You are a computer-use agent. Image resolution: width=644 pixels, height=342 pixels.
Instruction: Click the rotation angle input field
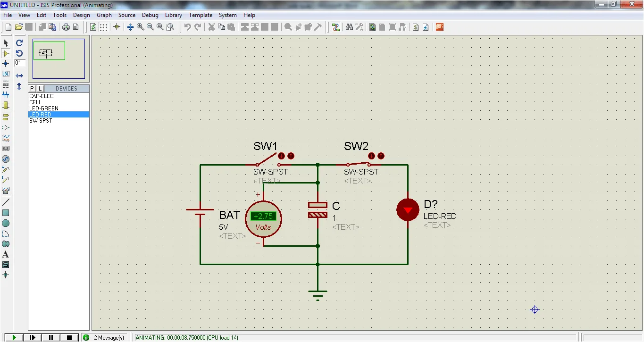[x=20, y=63]
